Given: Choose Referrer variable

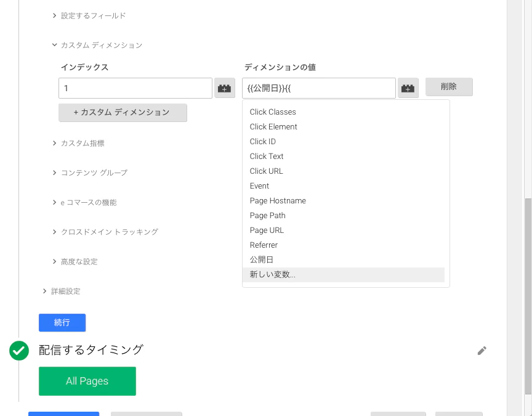Looking at the screenshot, I should coord(344,245).
